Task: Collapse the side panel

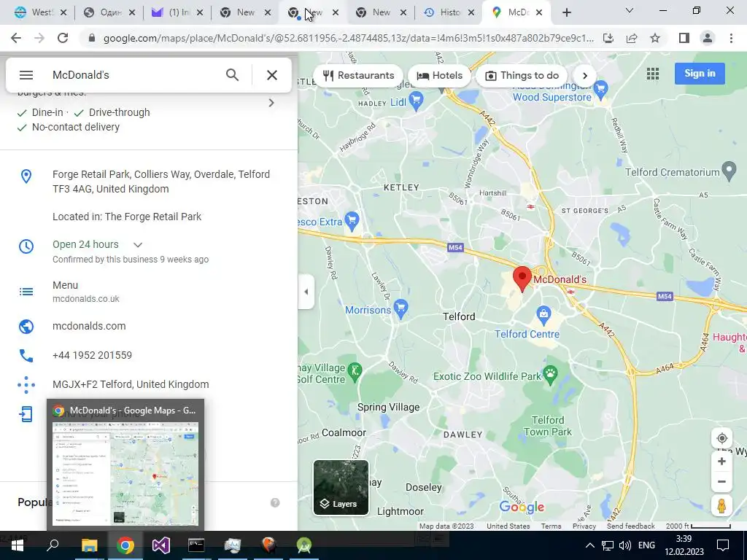Action: pos(306,292)
